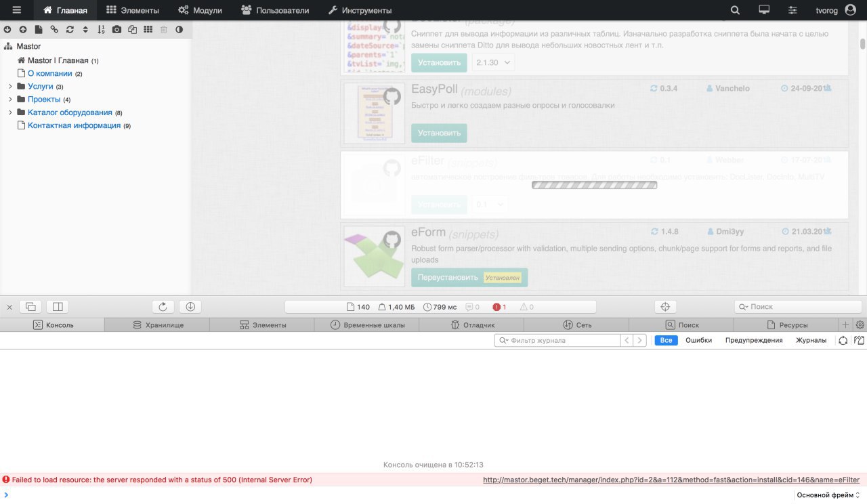This screenshot has height=504, width=867.
Task: Open the Каталог оборудования tree item
Action: [x=70, y=112]
